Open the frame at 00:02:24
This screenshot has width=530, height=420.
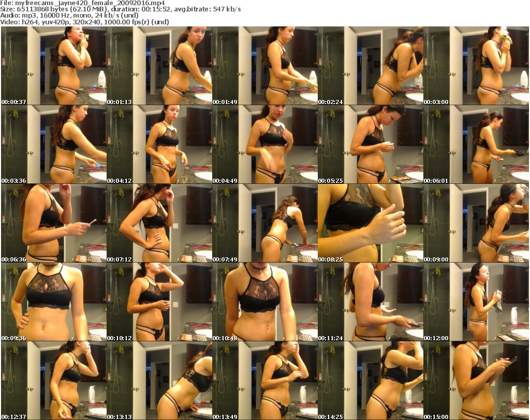[371, 66]
